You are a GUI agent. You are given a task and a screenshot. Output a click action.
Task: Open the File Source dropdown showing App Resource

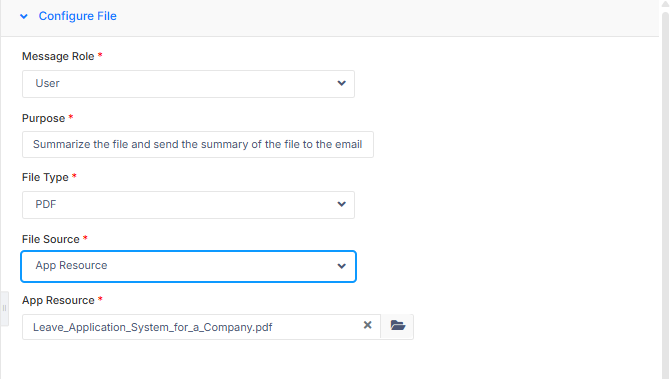tap(188, 266)
